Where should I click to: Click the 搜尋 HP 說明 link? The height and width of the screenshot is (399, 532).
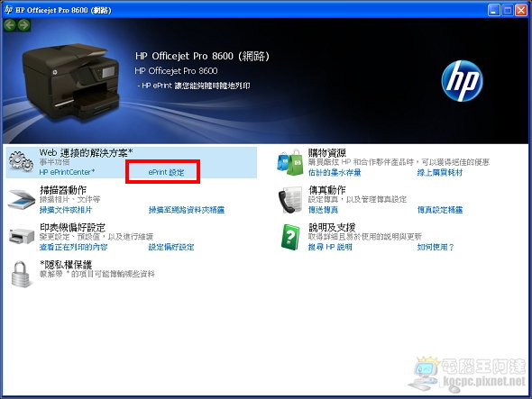pos(330,247)
